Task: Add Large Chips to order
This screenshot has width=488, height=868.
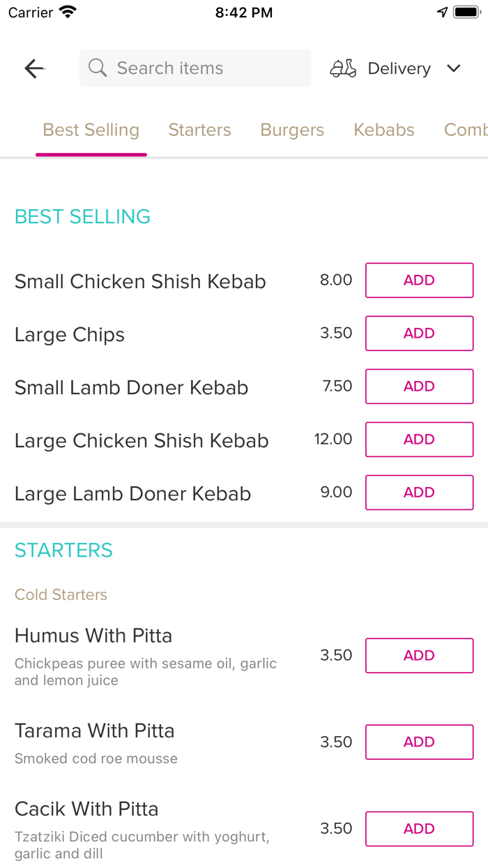Action: click(419, 334)
